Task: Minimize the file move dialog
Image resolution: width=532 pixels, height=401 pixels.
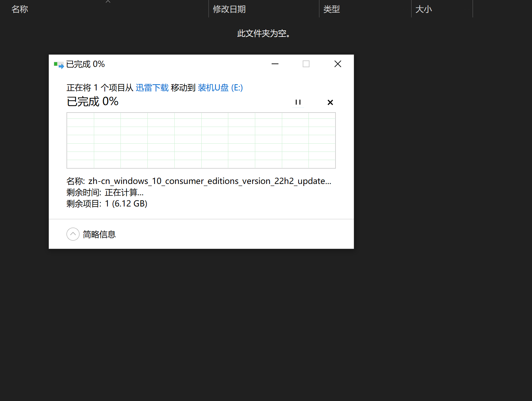Action: point(275,64)
